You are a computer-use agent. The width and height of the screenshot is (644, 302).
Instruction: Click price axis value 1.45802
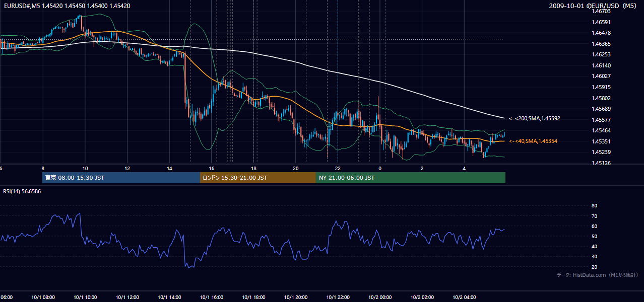tap(601, 98)
